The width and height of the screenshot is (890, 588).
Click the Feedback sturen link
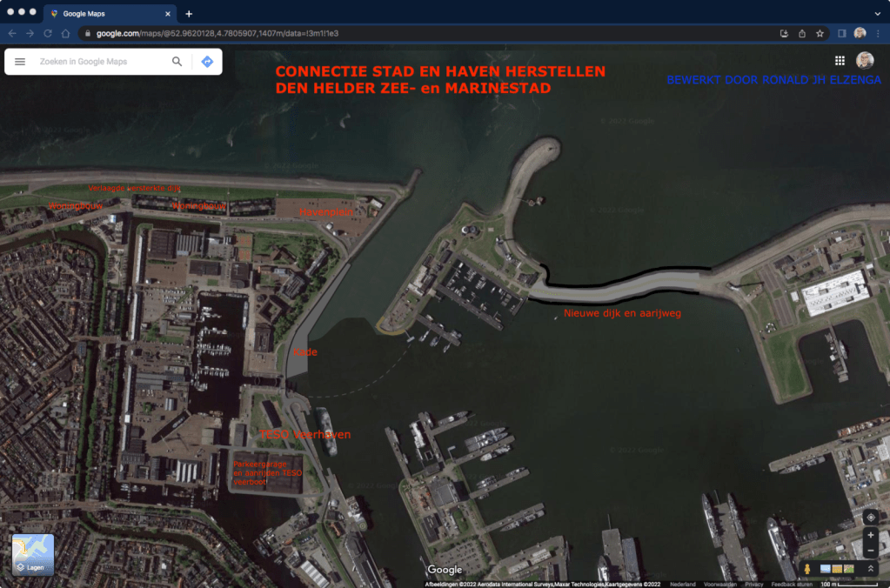tap(791, 585)
